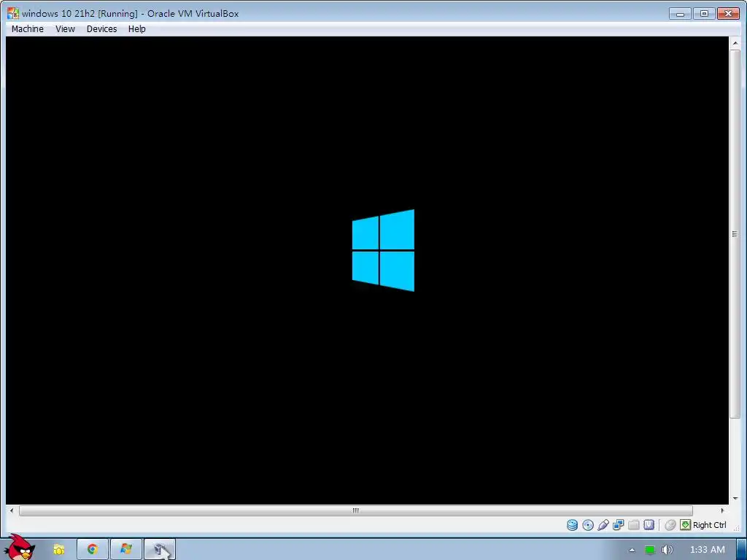Click the keyboard capture host-key icon
This screenshot has height=560, width=747.
pos(685,525)
